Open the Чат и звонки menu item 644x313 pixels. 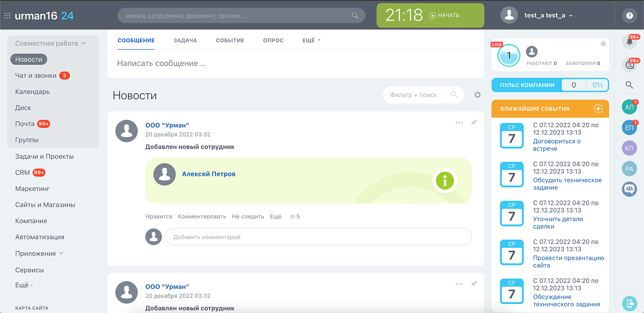[x=36, y=76]
